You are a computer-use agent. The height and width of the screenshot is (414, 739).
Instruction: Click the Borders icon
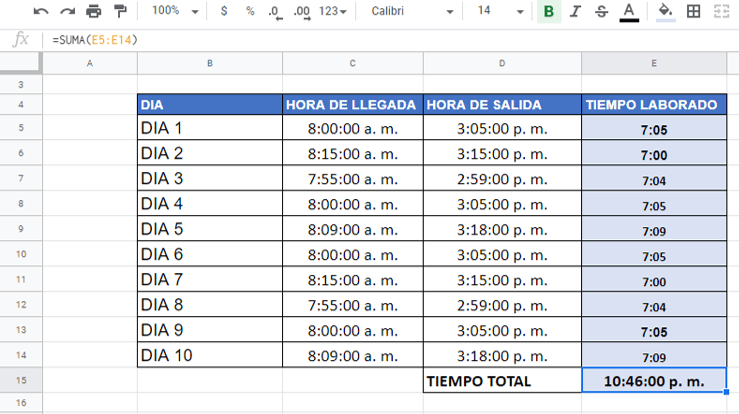click(x=693, y=11)
